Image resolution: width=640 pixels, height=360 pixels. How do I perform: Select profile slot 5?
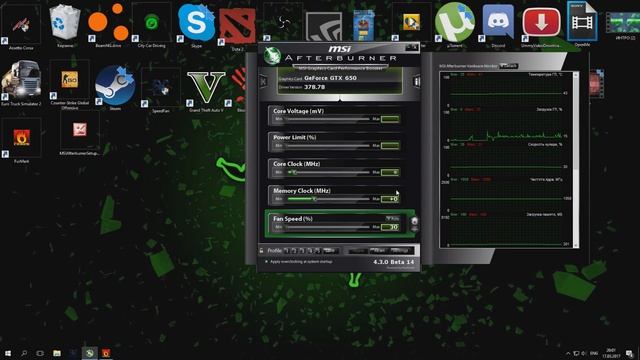(x=318, y=250)
